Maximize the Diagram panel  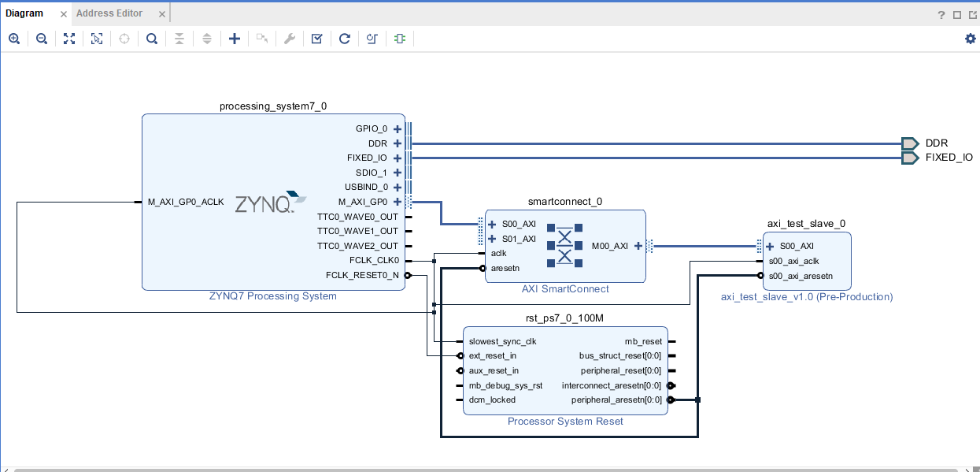[957, 15]
